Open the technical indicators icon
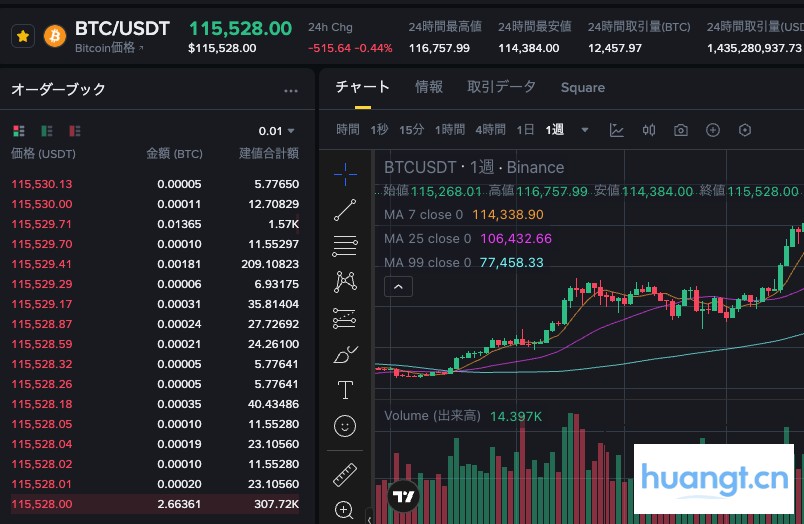The width and height of the screenshot is (804, 524). (x=616, y=130)
